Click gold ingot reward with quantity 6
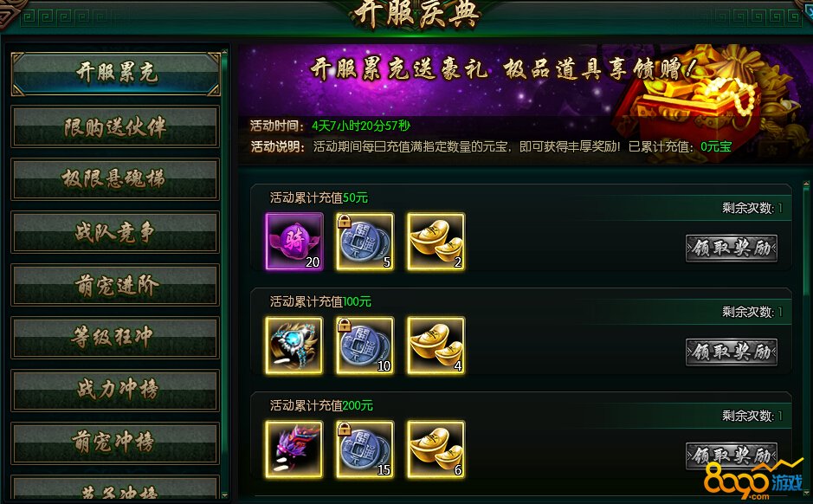Screen dimensions: 813x504 (x=436, y=449)
